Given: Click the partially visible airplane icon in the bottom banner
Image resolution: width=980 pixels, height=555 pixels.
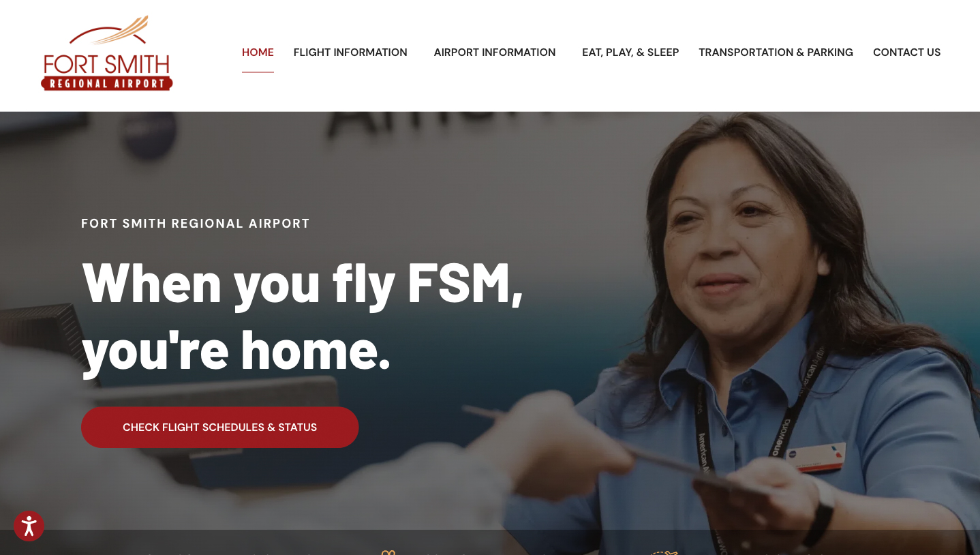Looking at the screenshot, I should coord(664,553).
